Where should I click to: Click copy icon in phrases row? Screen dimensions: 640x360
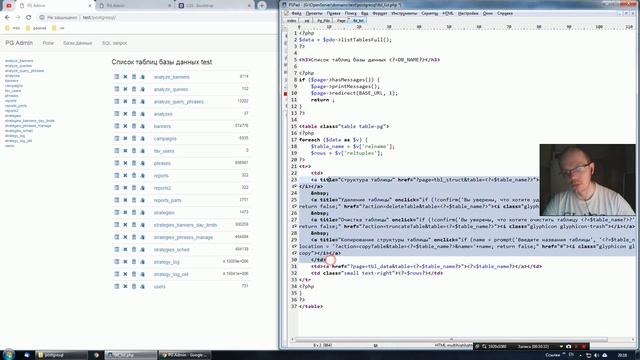coord(142,163)
